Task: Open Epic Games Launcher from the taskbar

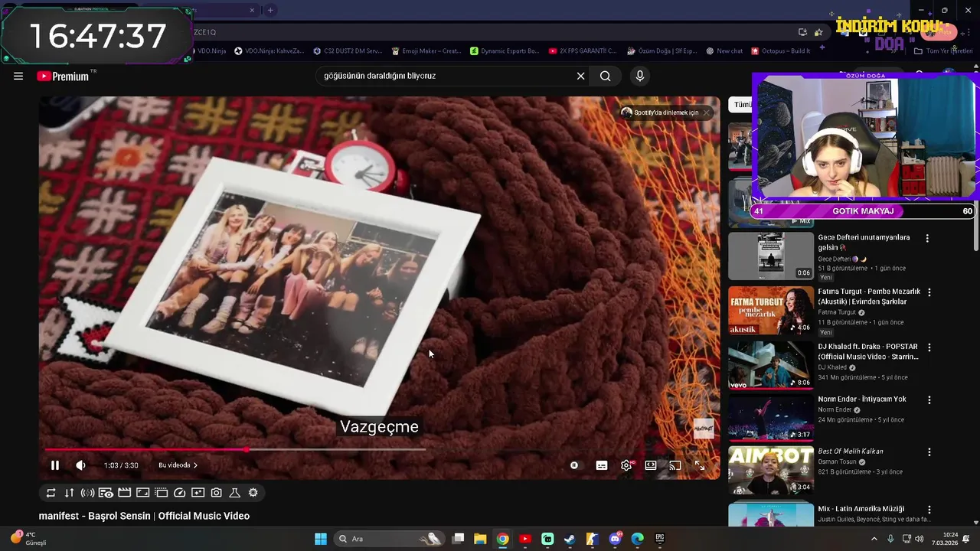Action: (660, 539)
